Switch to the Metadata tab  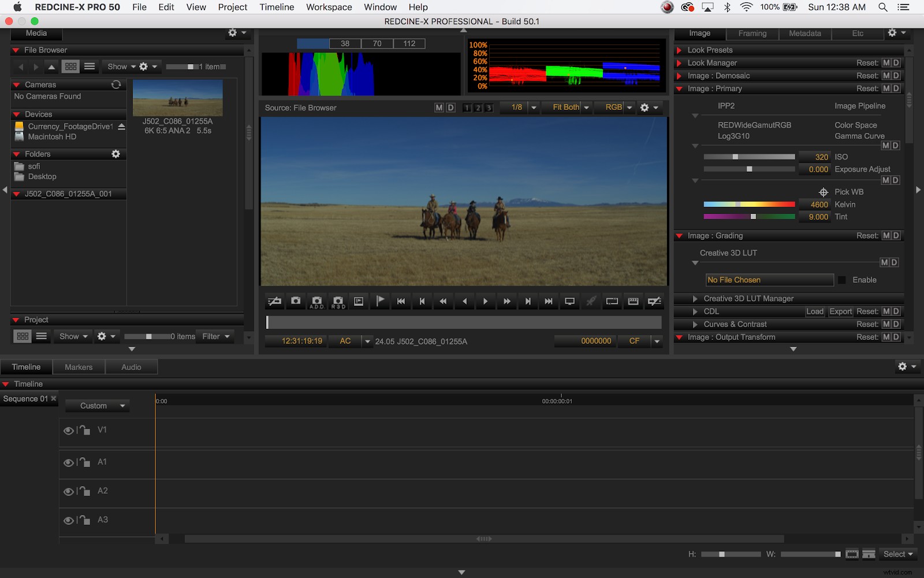[804, 33]
